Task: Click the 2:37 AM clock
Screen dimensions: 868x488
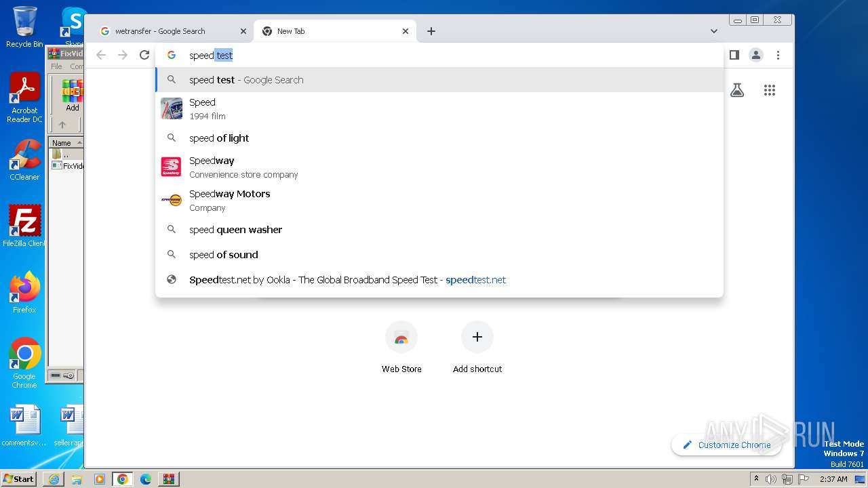Action: 833,479
